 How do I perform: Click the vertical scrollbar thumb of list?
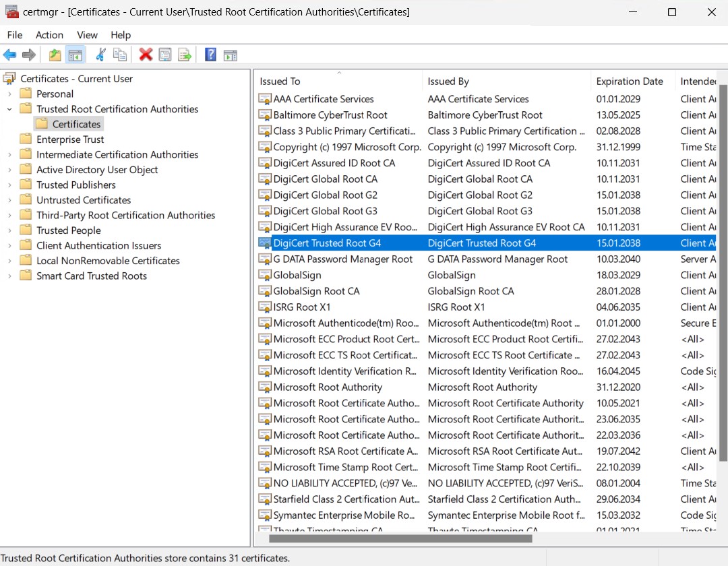click(x=723, y=273)
